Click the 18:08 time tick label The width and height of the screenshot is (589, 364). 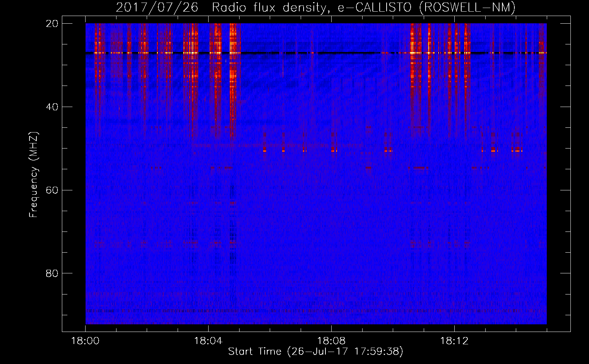[x=331, y=341]
